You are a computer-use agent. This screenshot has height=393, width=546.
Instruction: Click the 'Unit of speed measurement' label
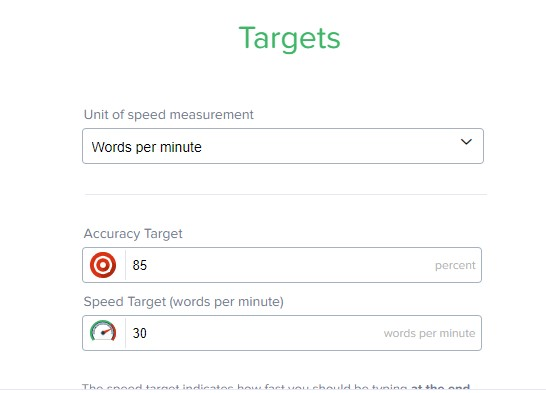tap(169, 115)
